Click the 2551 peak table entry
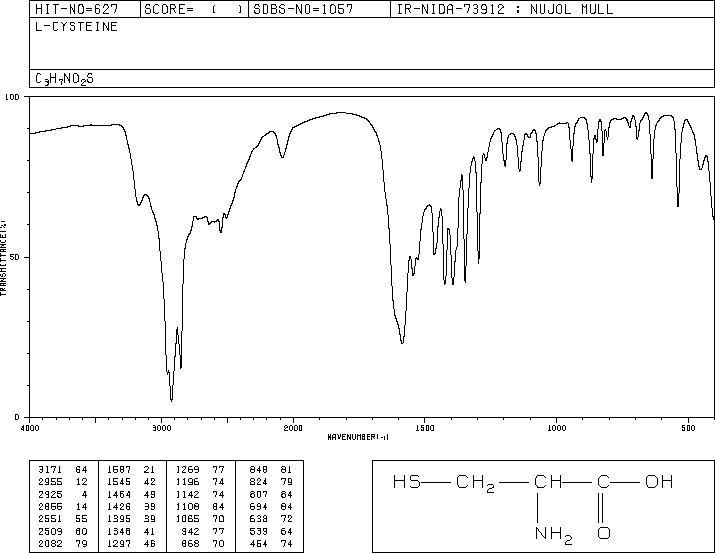The height and width of the screenshot is (553, 715). point(63,519)
